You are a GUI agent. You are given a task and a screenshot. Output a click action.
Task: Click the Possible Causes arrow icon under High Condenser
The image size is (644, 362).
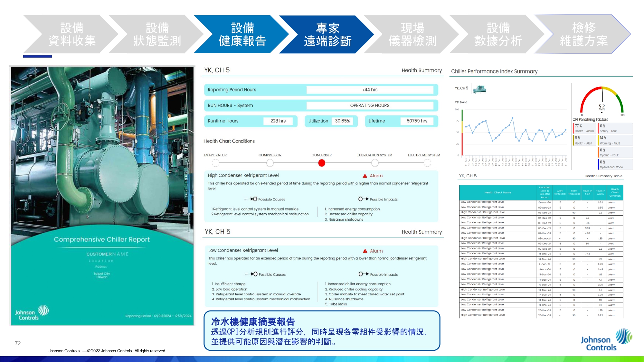click(251, 199)
